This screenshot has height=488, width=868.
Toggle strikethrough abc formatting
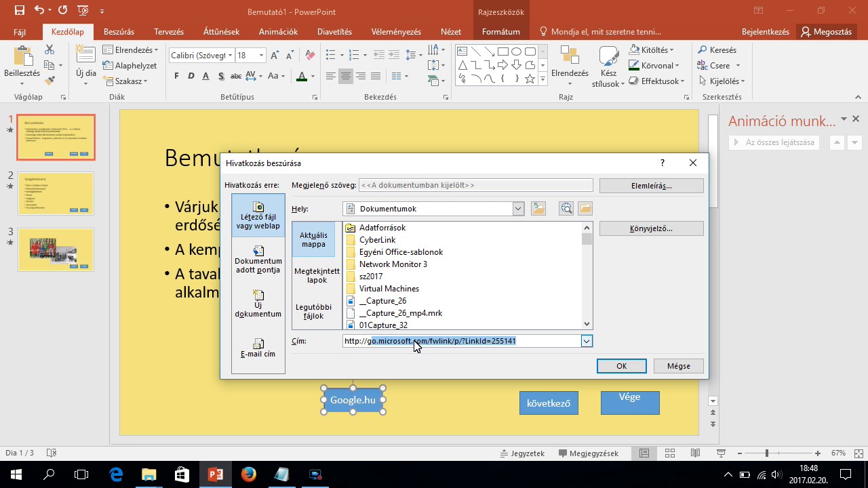(x=236, y=76)
